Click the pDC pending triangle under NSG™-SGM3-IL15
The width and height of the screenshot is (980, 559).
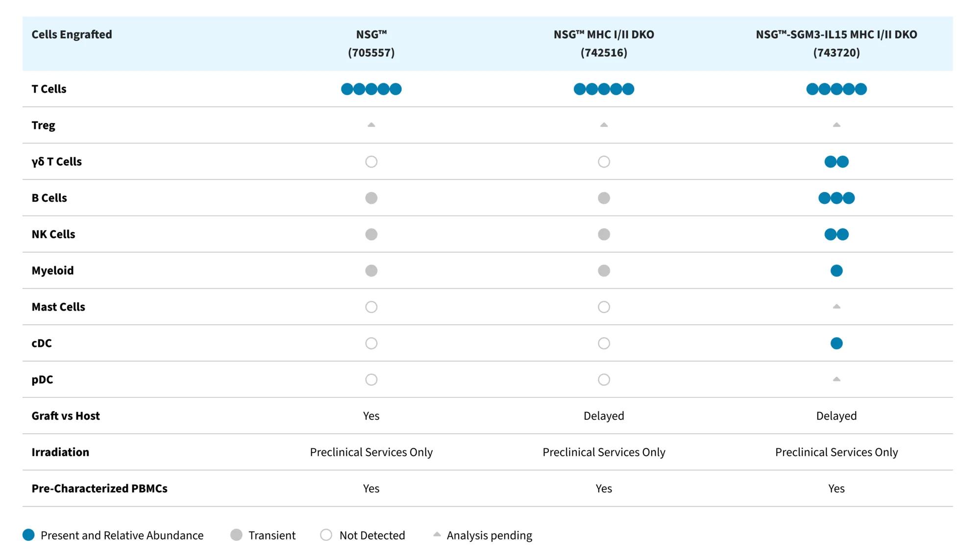click(x=836, y=379)
